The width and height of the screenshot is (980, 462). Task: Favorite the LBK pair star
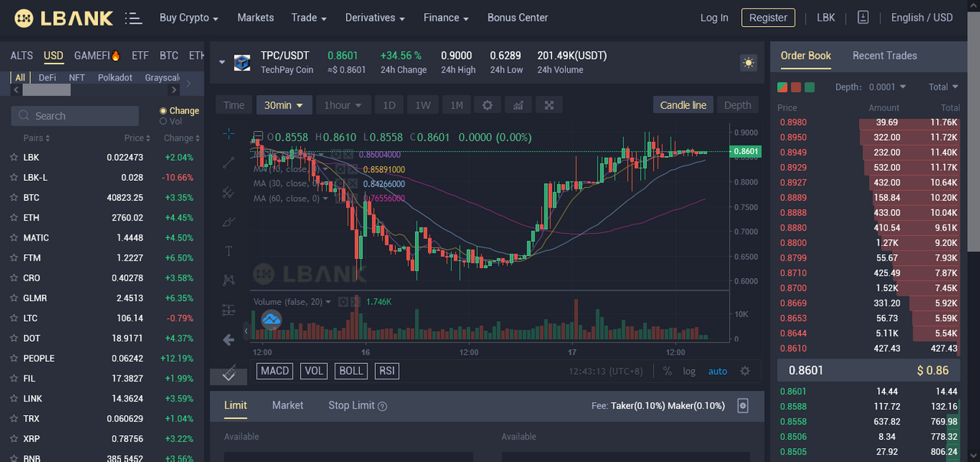click(x=14, y=157)
